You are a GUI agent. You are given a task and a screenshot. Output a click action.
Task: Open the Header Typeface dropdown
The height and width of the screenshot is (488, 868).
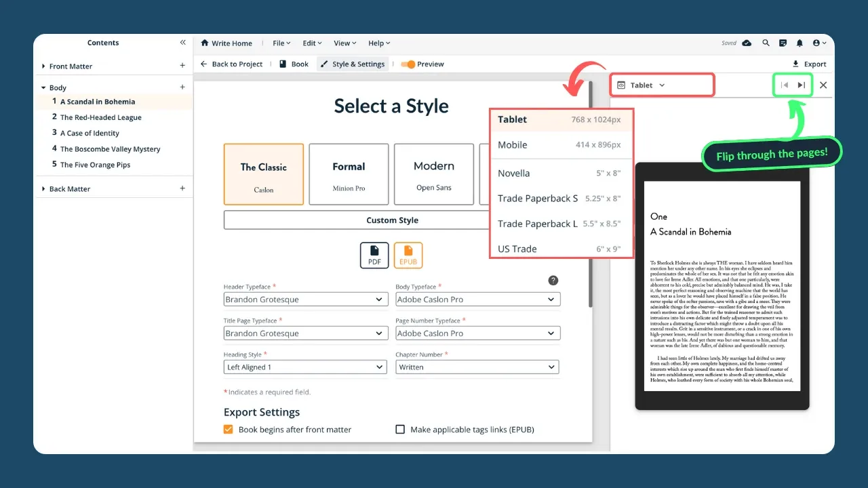click(305, 299)
